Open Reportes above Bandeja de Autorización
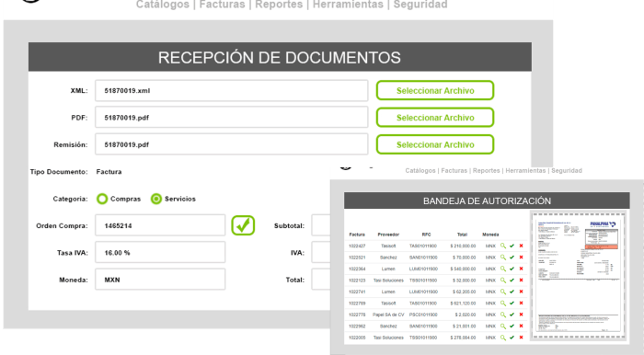The width and height of the screenshot is (644, 355). pyautogui.click(x=487, y=171)
